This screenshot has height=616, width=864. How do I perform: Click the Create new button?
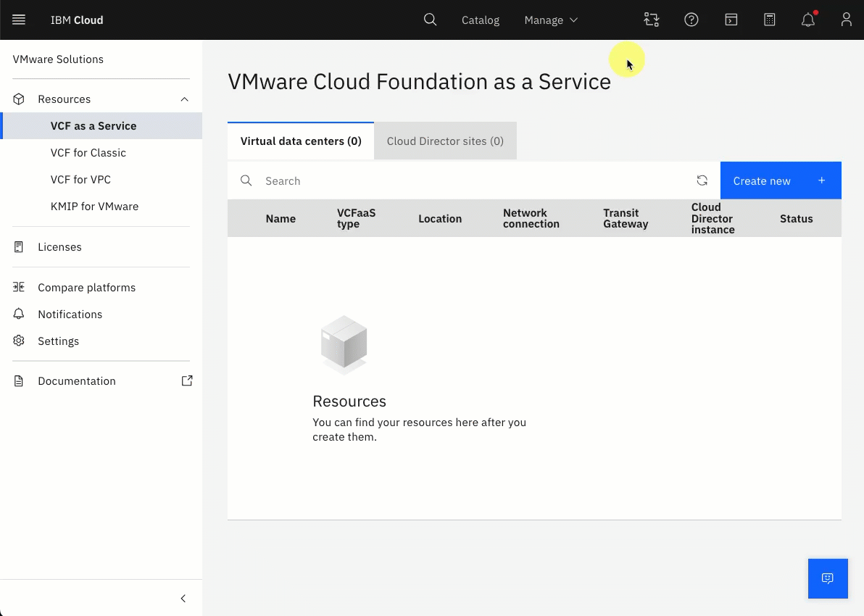coord(781,180)
